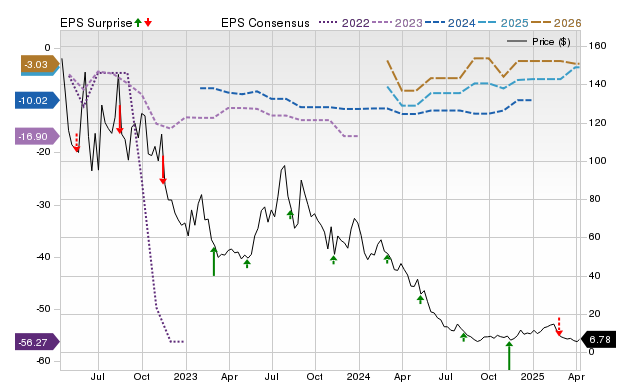Click the brown -3.03 value tag
Viewport: 640px width, 382px height.
[40, 65]
